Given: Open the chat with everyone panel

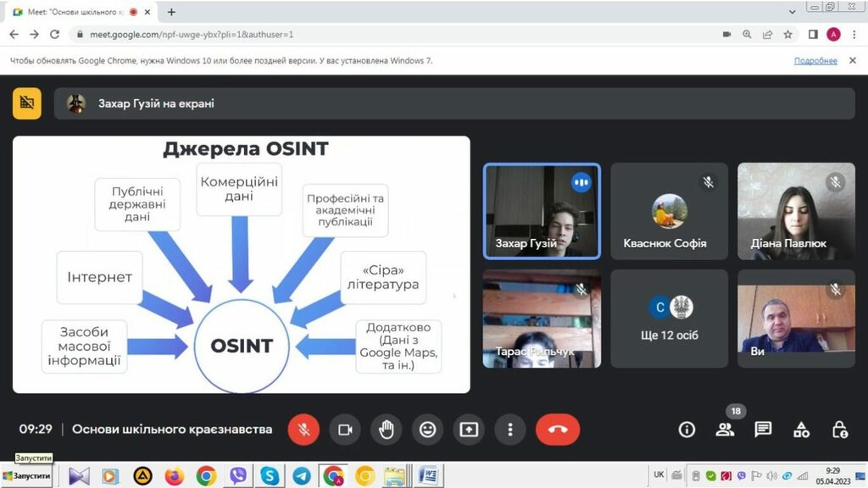Looking at the screenshot, I should (x=763, y=430).
